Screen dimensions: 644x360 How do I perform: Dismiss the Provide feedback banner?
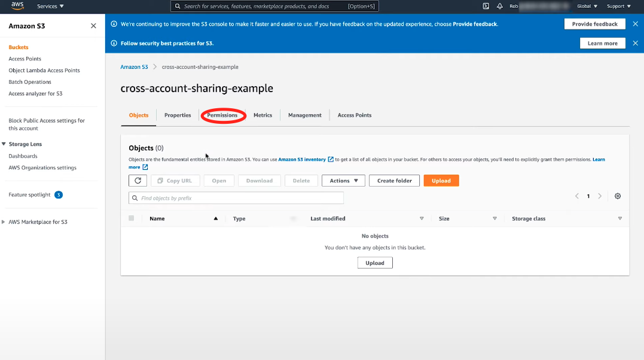coord(635,24)
